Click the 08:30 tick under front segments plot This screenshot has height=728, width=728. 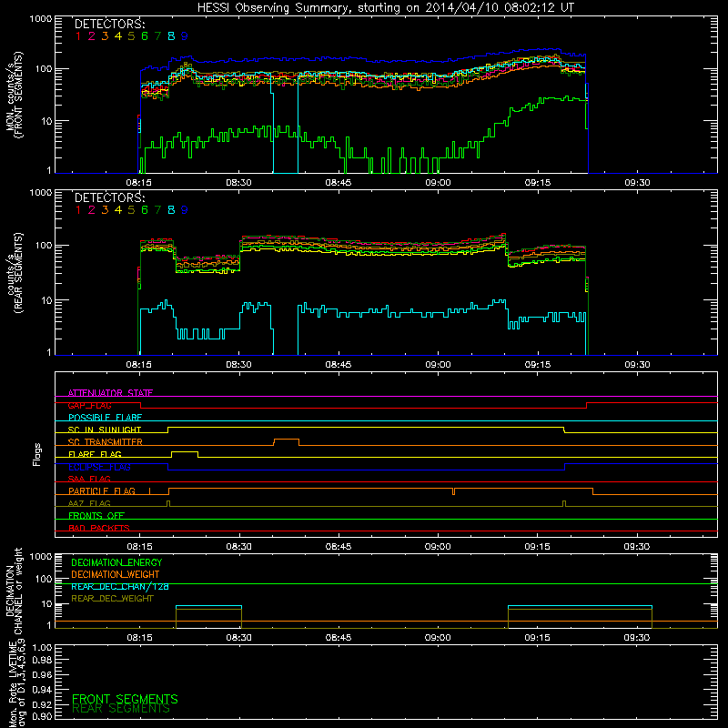(x=238, y=183)
